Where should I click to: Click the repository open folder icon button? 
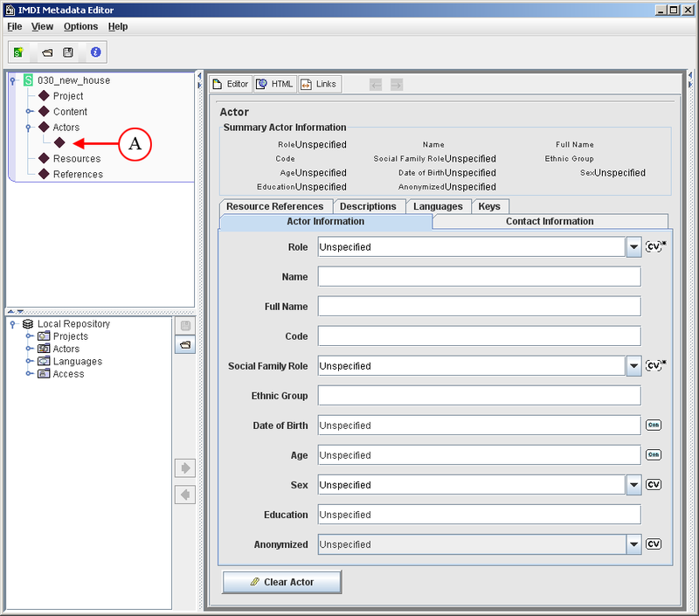pyautogui.click(x=185, y=344)
